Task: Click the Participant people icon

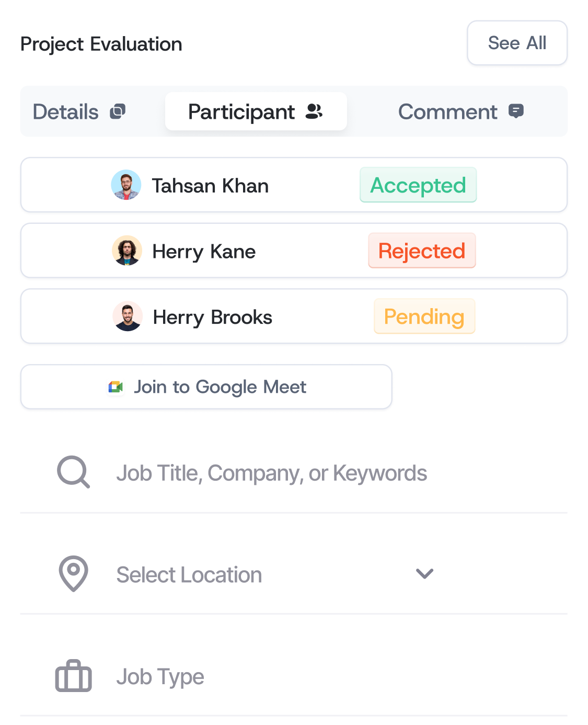Action: (x=314, y=111)
